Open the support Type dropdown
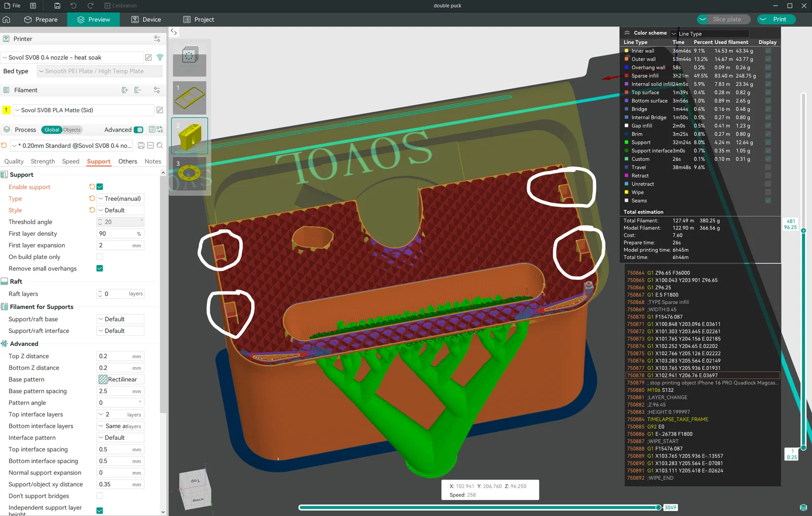The image size is (812, 516). tap(120, 199)
